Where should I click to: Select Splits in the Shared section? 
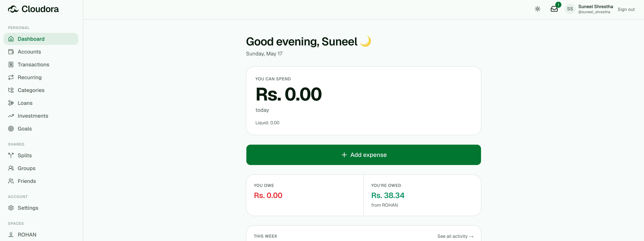pos(41,156)
